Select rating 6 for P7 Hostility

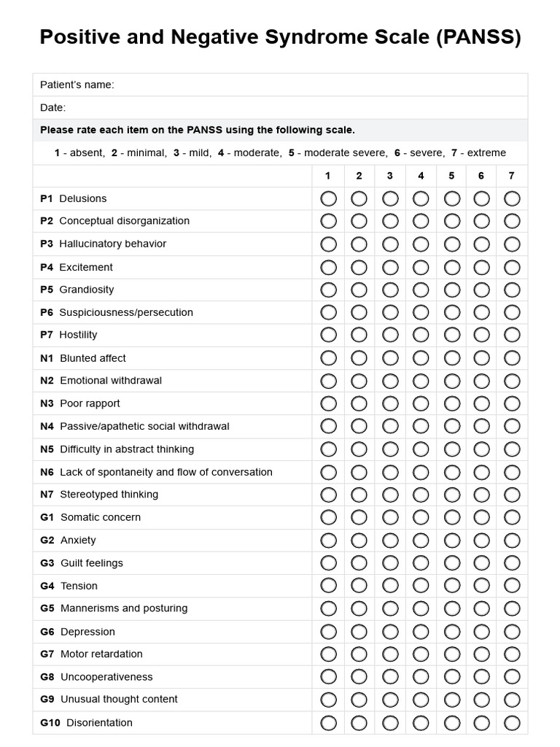click(481, 335)
